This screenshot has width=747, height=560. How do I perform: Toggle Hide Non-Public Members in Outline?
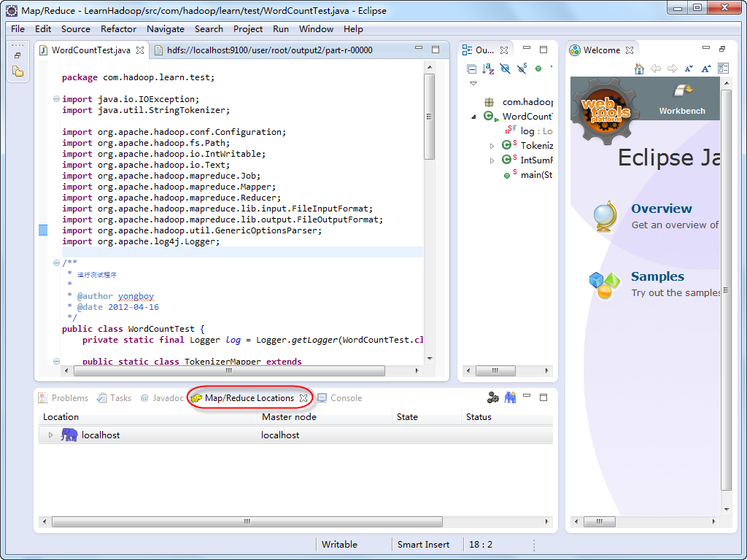[537, 68]
